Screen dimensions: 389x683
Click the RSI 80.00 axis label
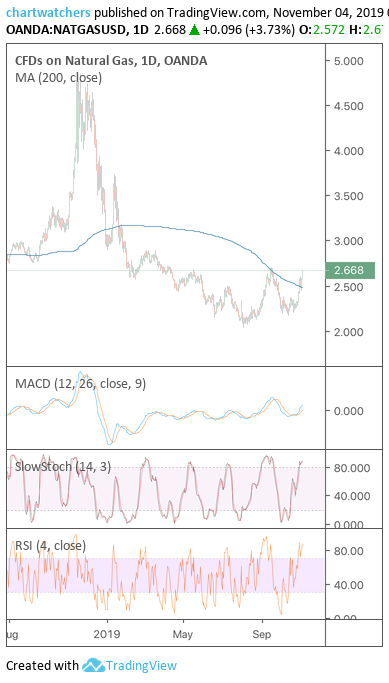tap(348, 551)
